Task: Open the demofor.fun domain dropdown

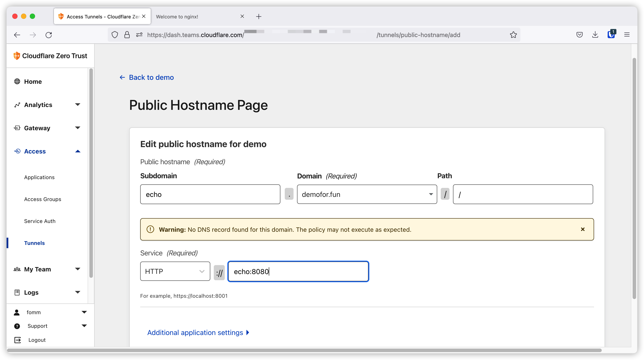Action: (366, 194)
